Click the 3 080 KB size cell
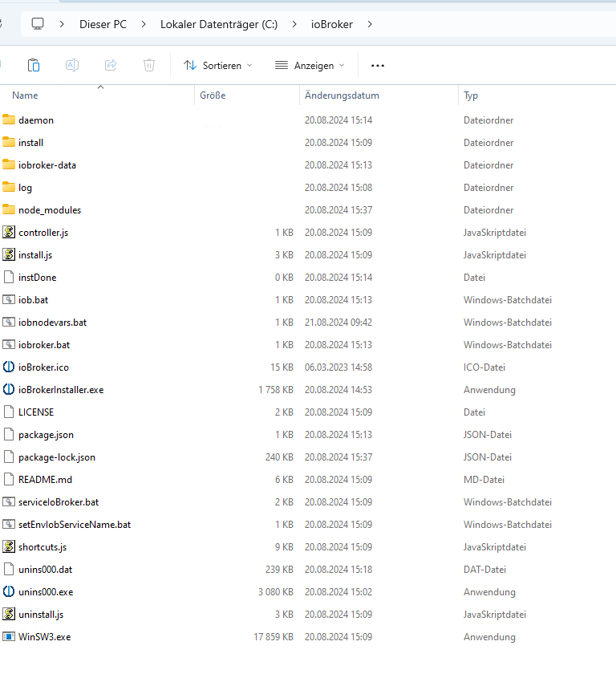 point(276,591)
